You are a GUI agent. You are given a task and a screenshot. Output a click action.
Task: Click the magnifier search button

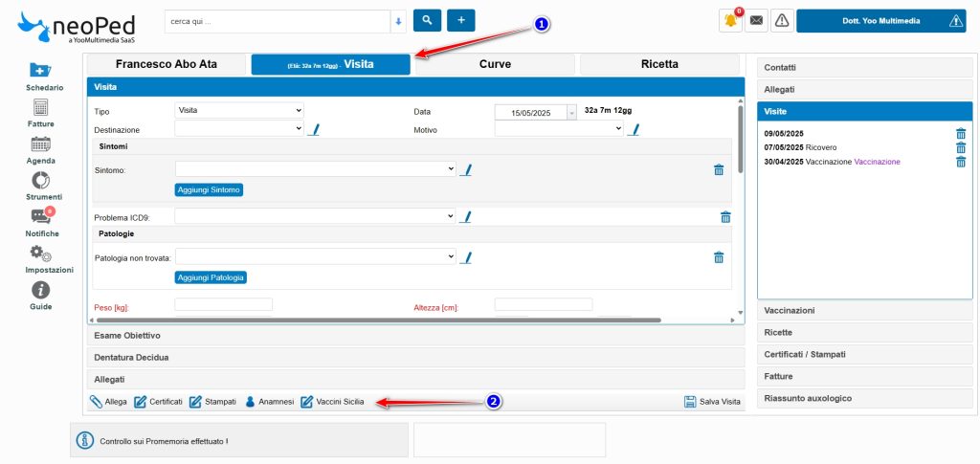[427, 20]
